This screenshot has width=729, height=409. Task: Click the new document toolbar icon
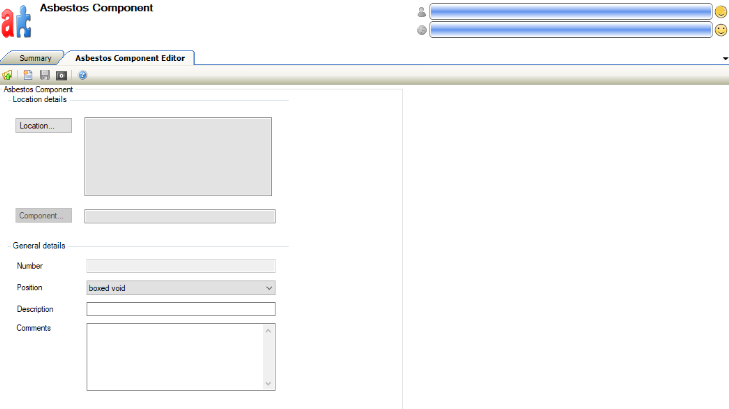tap(28, 75)
